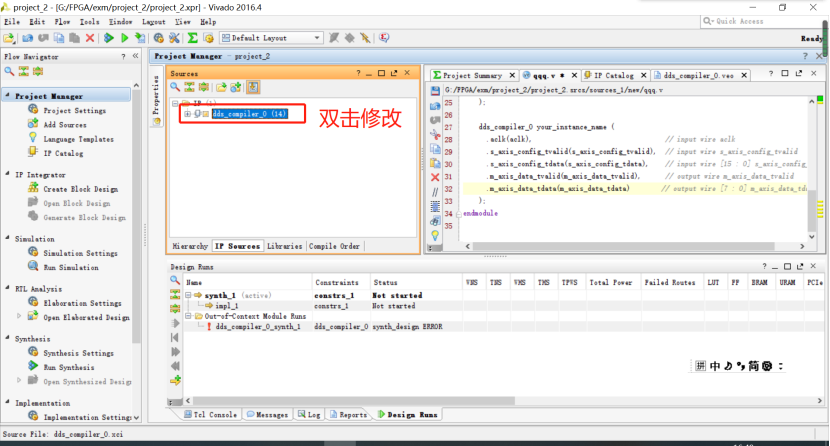Click Run Synthesis in Flow Navigator
Image resolution: width=830 pixels, height=446 pixels.
(x=69, y=367)
